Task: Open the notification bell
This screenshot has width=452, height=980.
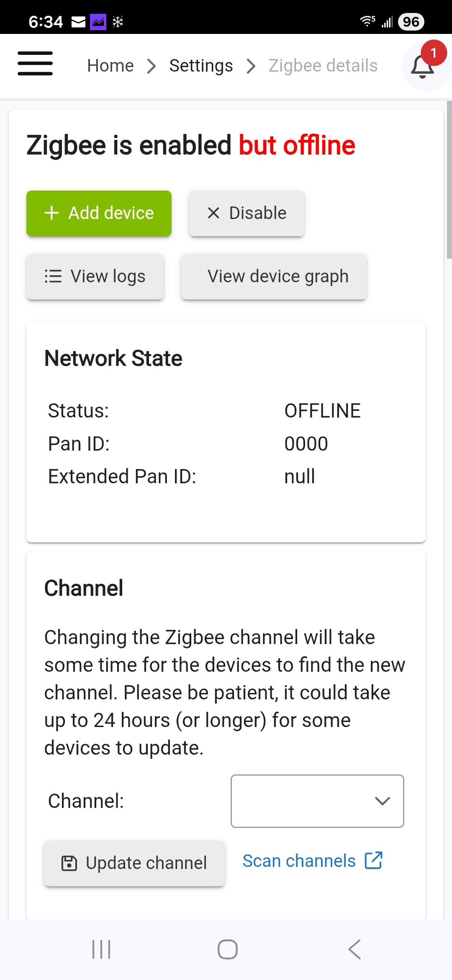Action: click(x=423, y=66)
